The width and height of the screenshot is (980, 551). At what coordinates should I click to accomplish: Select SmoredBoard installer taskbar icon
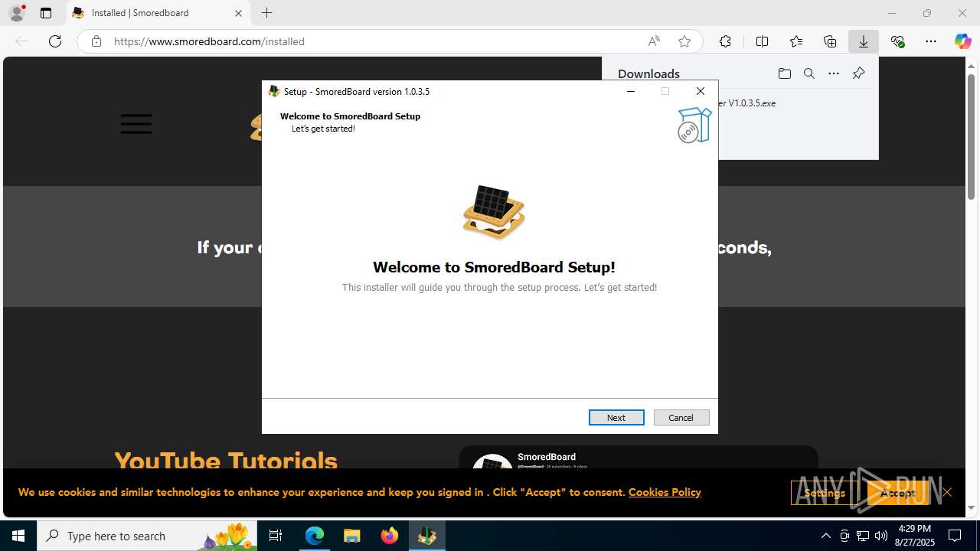tap(427, 536)
